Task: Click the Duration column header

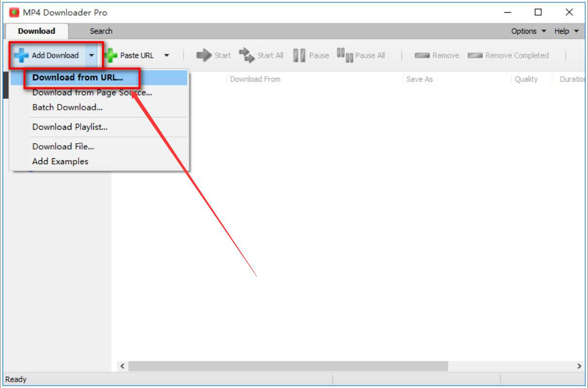Action: [x=572, y=79]
